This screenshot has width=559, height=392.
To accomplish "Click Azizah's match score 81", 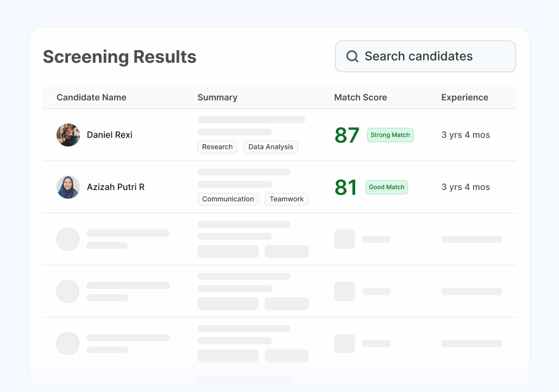I will (x=345, y=187).
